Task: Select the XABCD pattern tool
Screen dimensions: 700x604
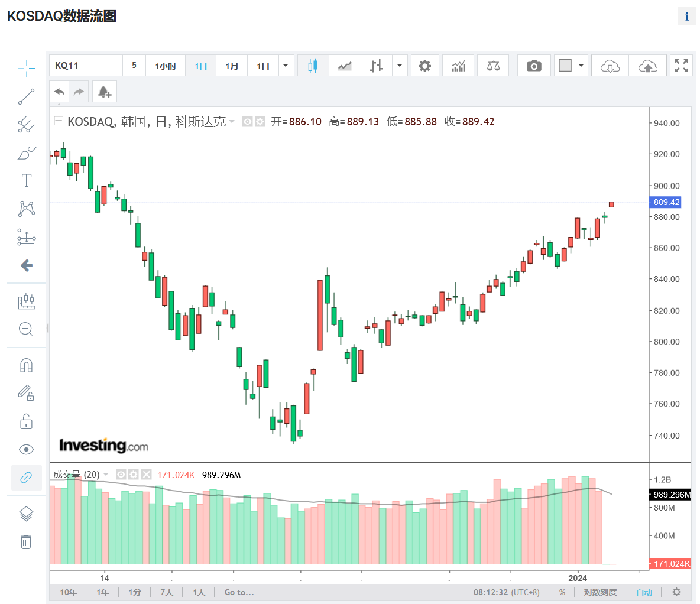Action: click(x=26, y=209)
